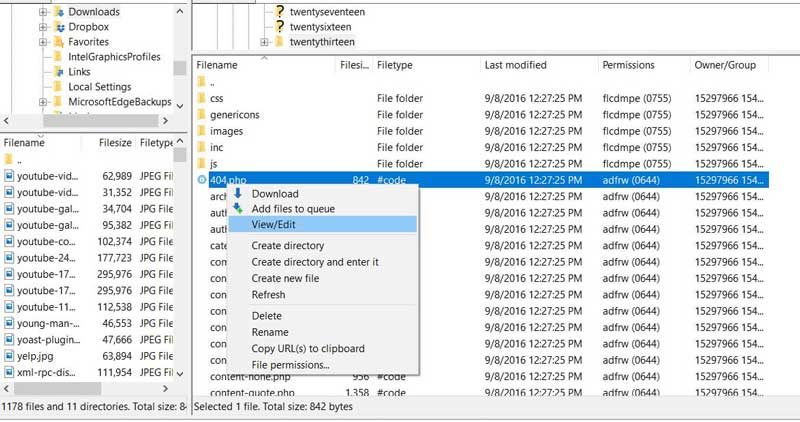
Task: Select the css folder icon
Action: tap(201, 98)
